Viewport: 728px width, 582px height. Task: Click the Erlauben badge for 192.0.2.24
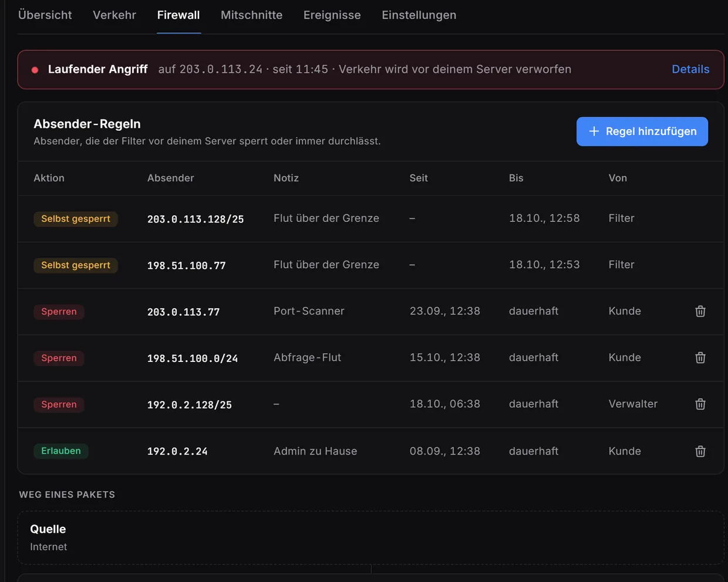pyautogui.click(x=61, y=451)
